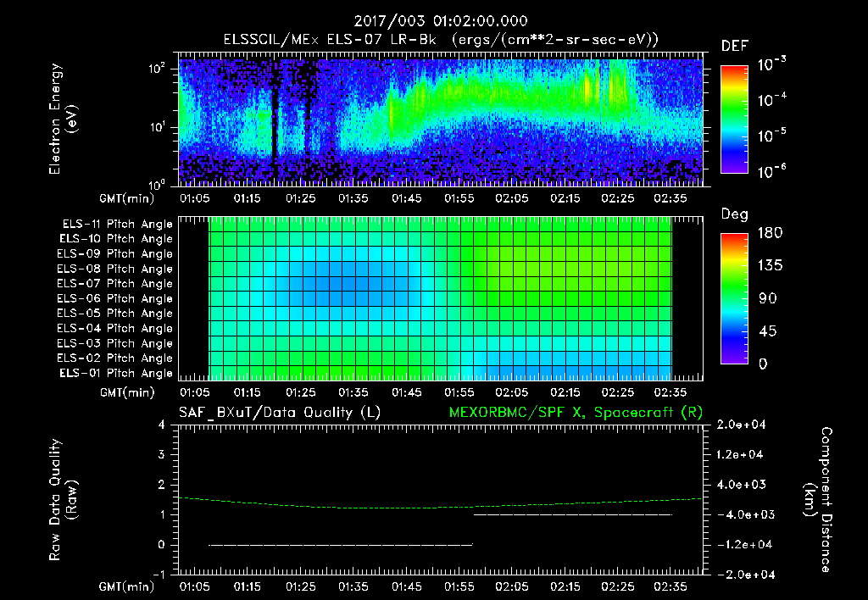This screenshot has width=868, height=600.
Task: Click the 10⁻⁶ tick on DEF scale
Action: pyautogui.click(x=771, y=171)
